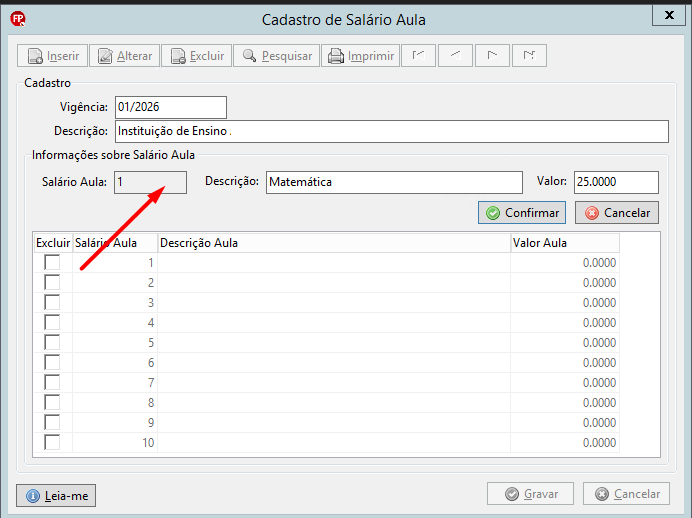Click the red Cancelar button beside Confirmar
Image resolution: width=692 pixels, height=518 pixels.
tap(617, 213)
